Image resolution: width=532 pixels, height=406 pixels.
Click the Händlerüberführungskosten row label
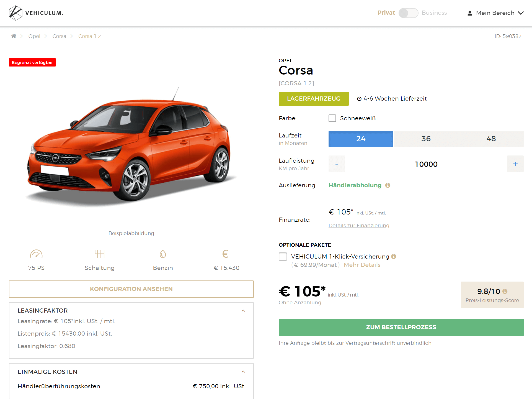59,386
